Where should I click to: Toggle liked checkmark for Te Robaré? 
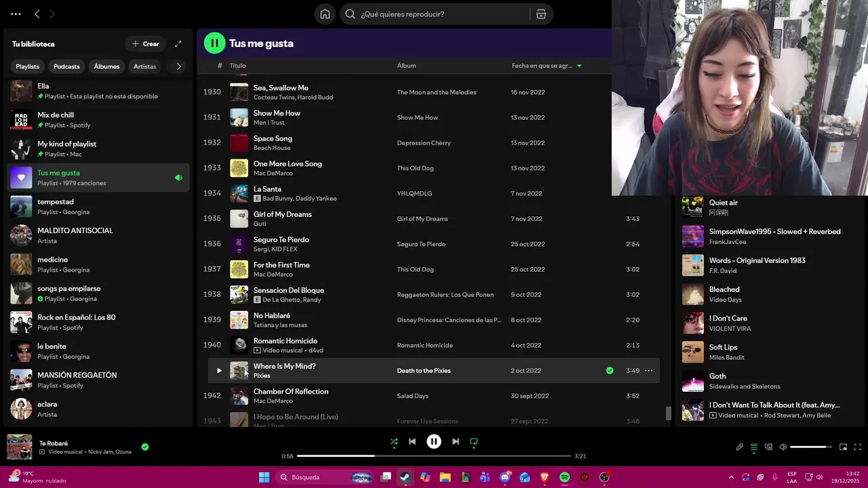[x=145, y=447]
